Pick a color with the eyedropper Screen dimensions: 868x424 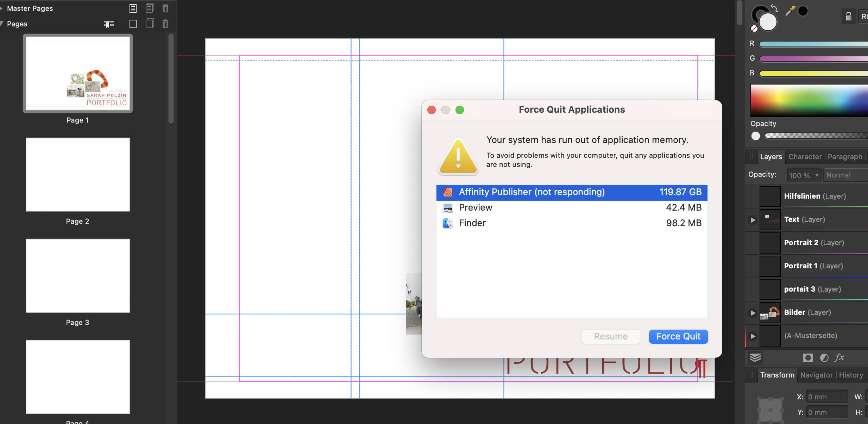pyautogui.click(x=790, y=11)
